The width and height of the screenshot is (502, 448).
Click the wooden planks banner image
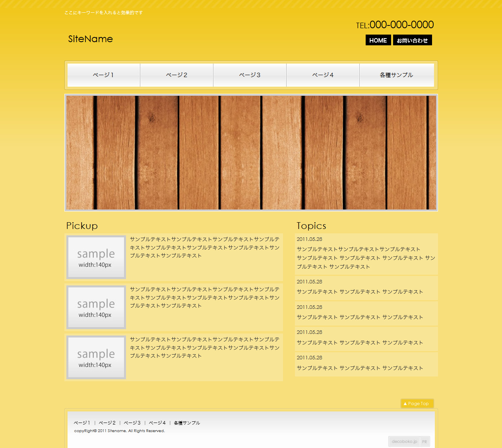coord(251,153)
